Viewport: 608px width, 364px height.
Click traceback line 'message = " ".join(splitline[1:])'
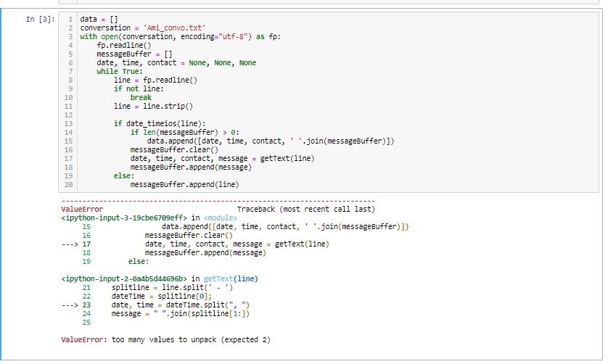(181, 314)
